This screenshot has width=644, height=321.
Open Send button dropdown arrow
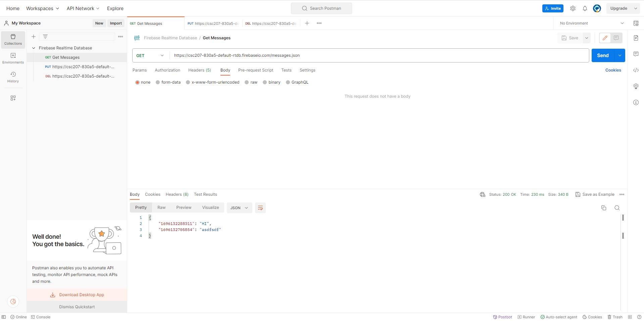pos(620,55)
